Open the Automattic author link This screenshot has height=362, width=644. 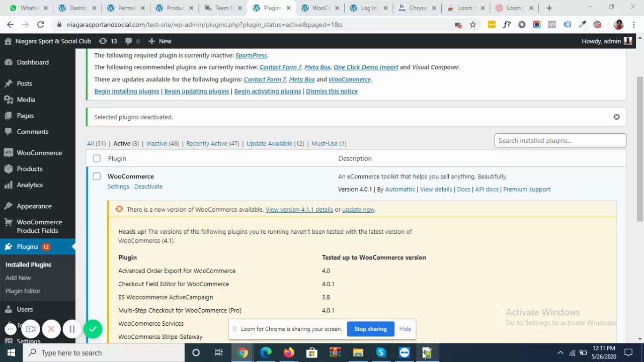pyautogui.click(x=400, y=190)
